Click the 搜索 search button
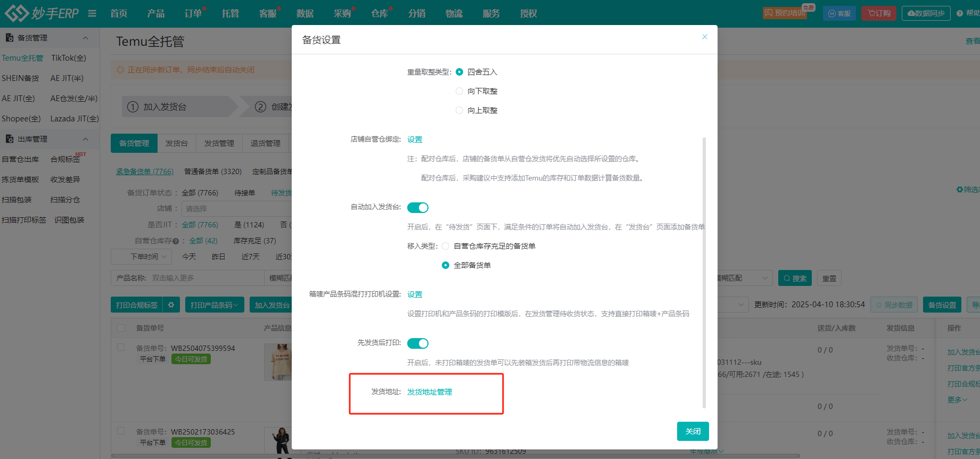 795,278
